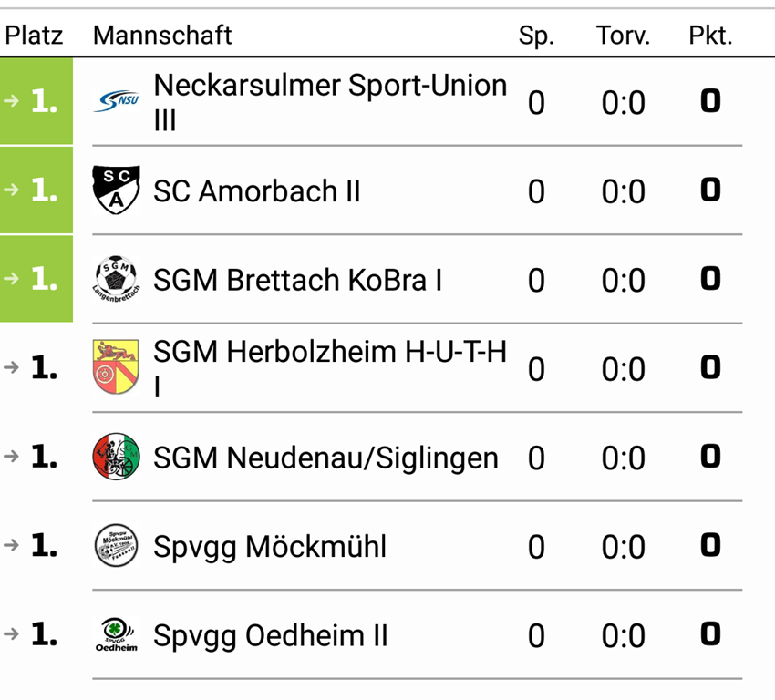Click the trend arrow beside Spvgg Möckmühl rank
Image resolution: width=775 pixels, height=700 pixels.
tap(11, 546)
